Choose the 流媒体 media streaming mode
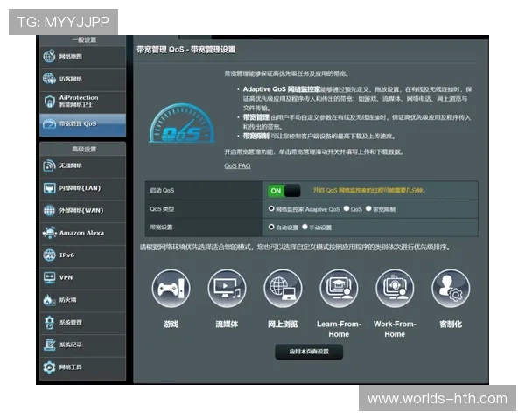Viewport: 525px width, 420px height. (227, 289)
